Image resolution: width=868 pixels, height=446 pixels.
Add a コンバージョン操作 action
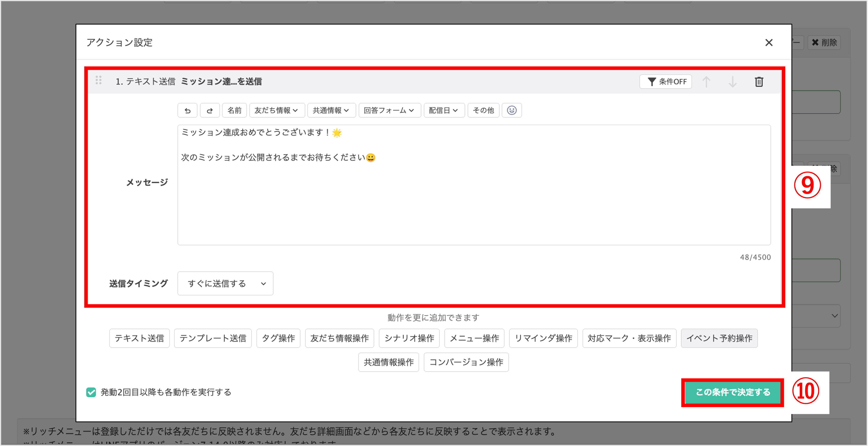point(466,362)
